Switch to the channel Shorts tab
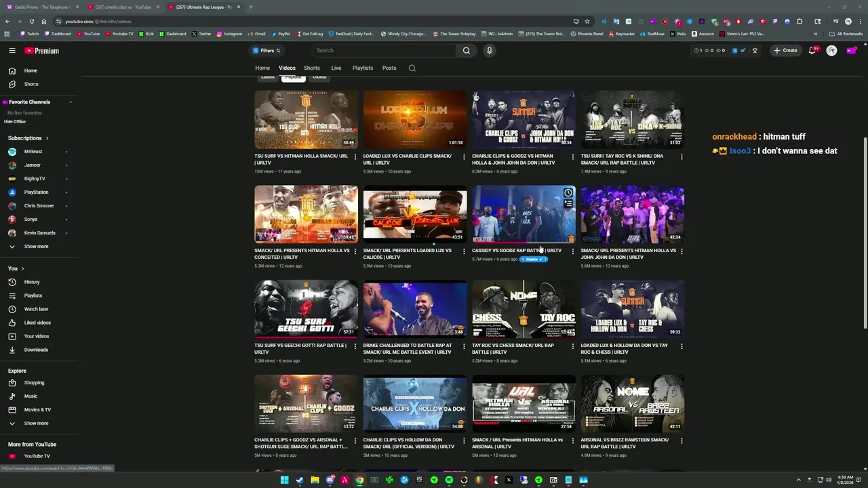This screenshot has height=488, width=868. pyautogui.click(x=312, y=68)
